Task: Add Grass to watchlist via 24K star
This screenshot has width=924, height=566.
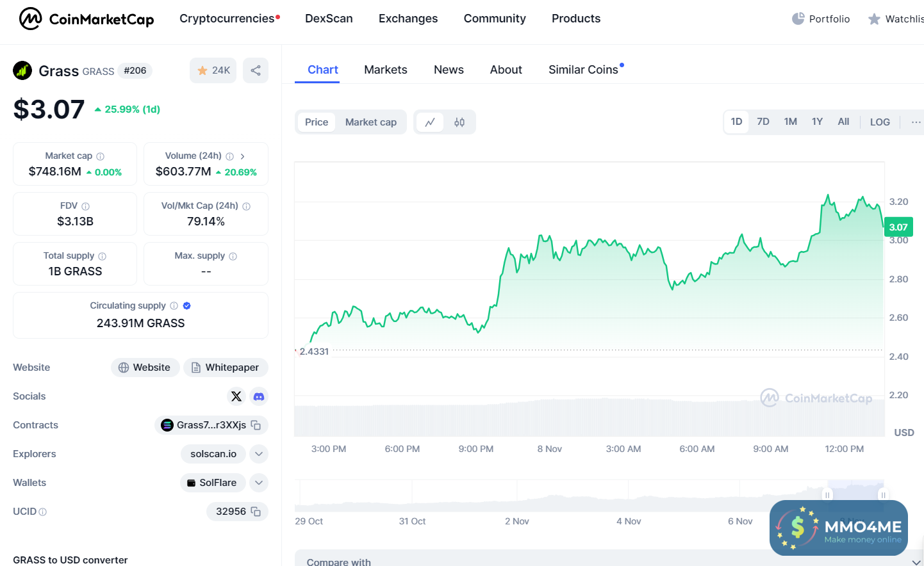Action: tap(213, 70)
